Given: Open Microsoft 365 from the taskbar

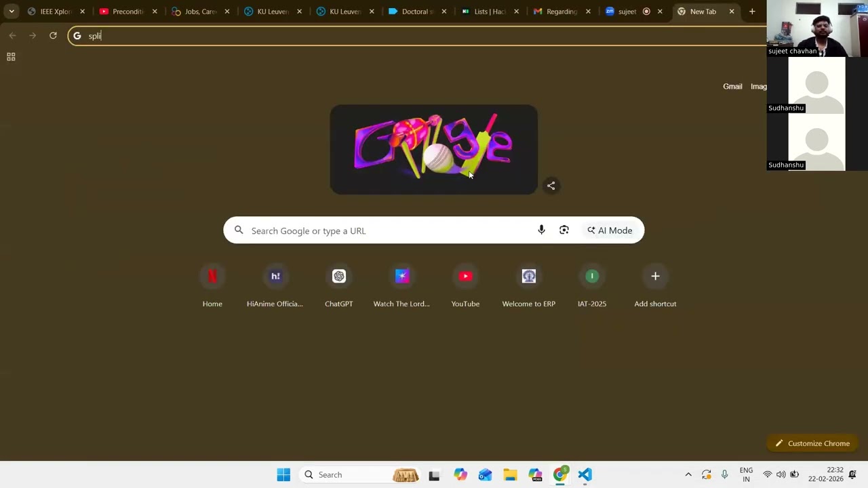Looking at the screenshot, I should (x=535, y=474).
